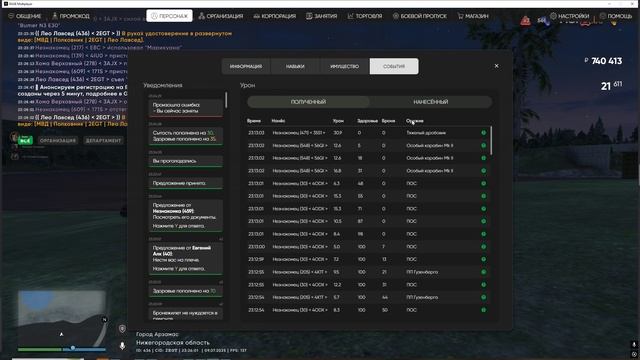Click green icon on 5.7 damage row
640x360 pixels.
click(x=484, y=297)
